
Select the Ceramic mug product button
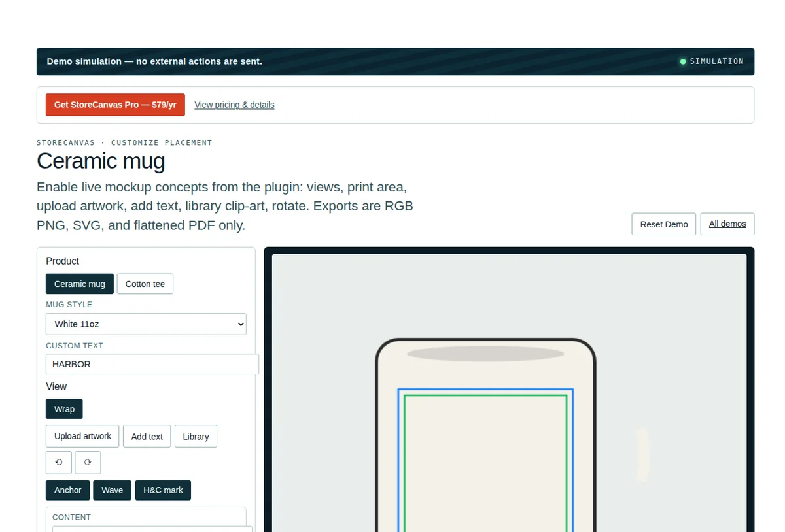point(80,284)
